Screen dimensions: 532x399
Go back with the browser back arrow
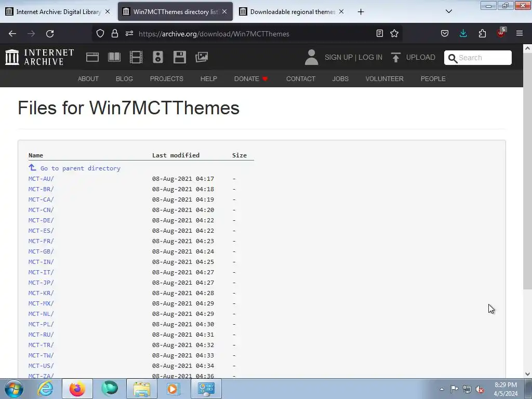(12, 34)
